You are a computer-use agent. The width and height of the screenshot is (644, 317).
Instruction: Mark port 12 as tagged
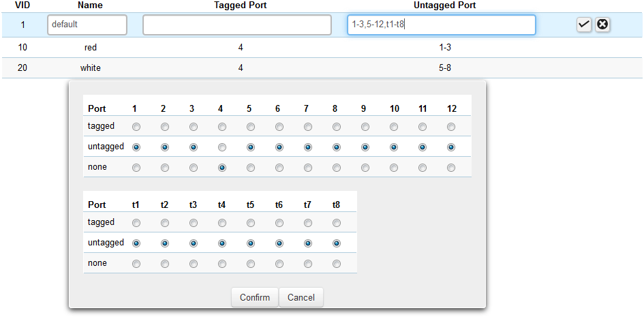tap(451, 127)
